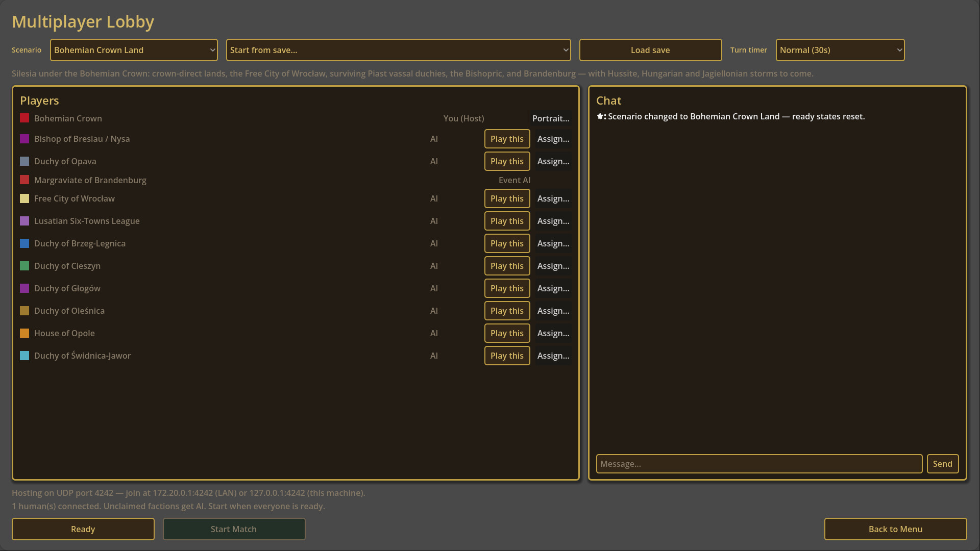Play this for Duchy of Opava
980x551 pixels.
point(507,161)
